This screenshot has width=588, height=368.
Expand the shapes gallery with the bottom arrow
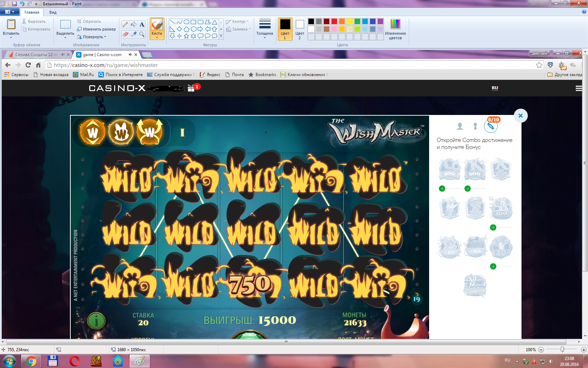coord(221,36)
